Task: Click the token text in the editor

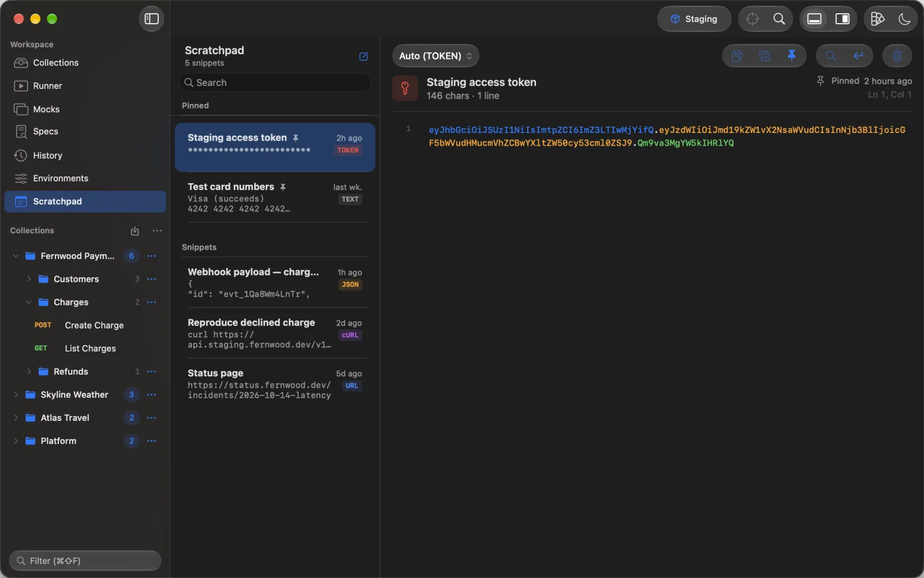Action: [667, 136]
